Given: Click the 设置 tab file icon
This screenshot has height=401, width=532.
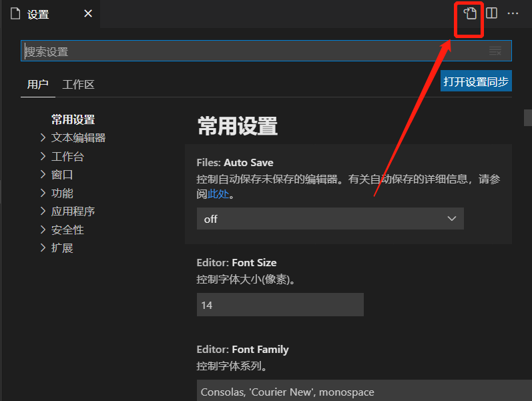Looking at the screenshot, I should click(15, 13).
